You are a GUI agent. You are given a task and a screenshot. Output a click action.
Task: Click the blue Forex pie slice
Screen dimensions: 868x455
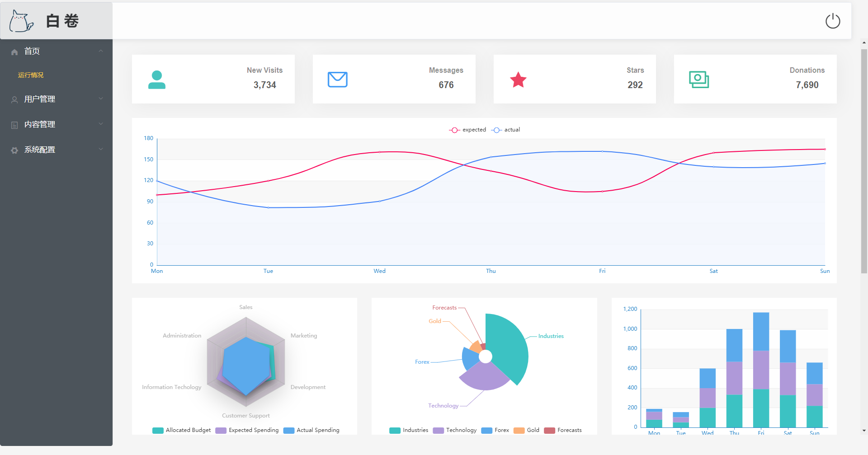pos(470,358)
